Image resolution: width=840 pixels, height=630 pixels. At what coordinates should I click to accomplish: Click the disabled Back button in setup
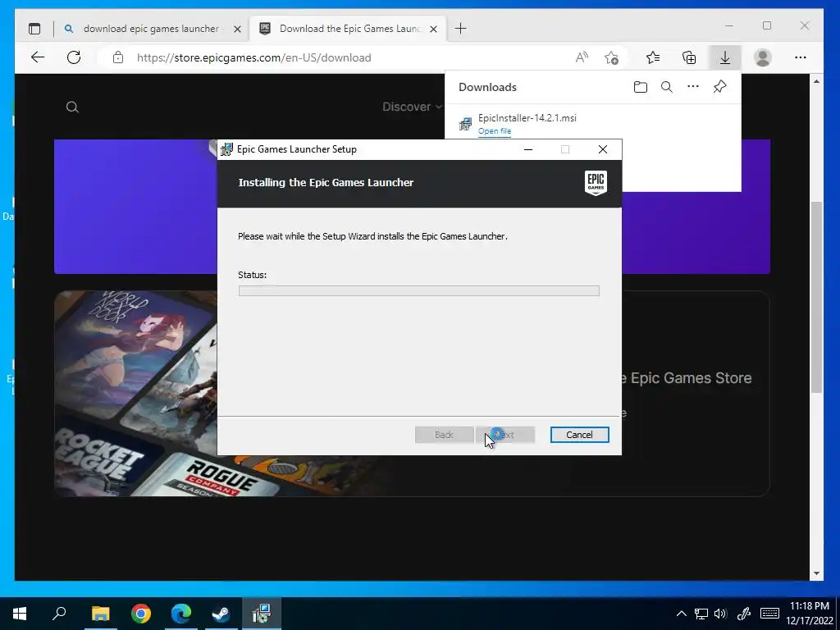pos(444,435)
